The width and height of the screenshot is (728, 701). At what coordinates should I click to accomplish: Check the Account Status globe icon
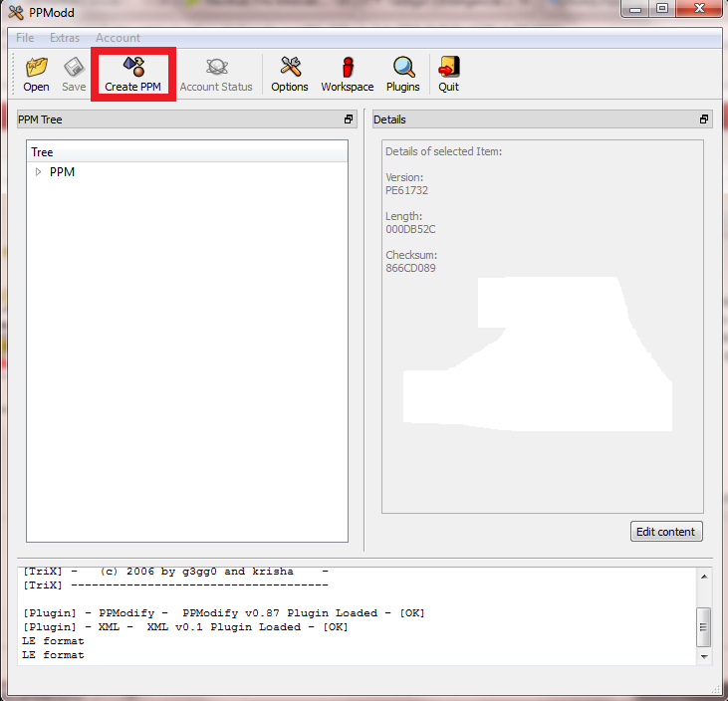click(x=216, y=75)
